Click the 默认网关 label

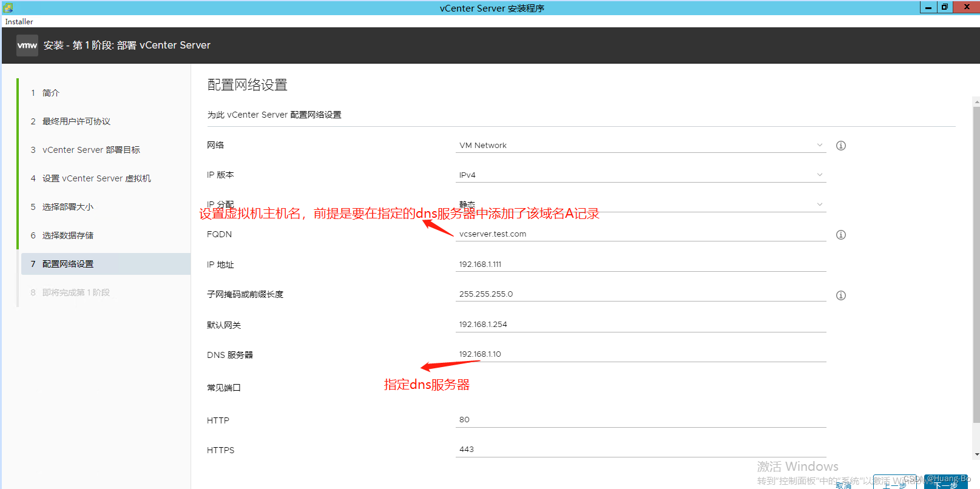(x=224, y=325)
